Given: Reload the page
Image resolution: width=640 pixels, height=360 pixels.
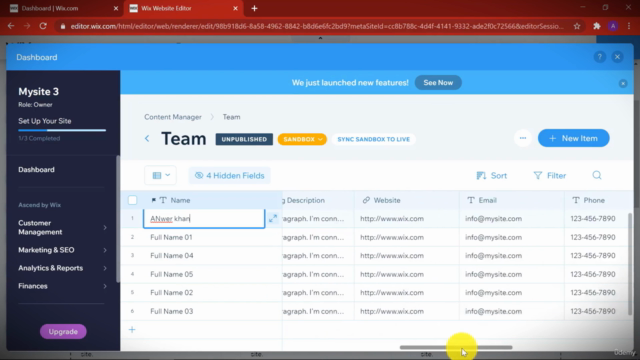Looking at the screenshot, I should (43, 26).
